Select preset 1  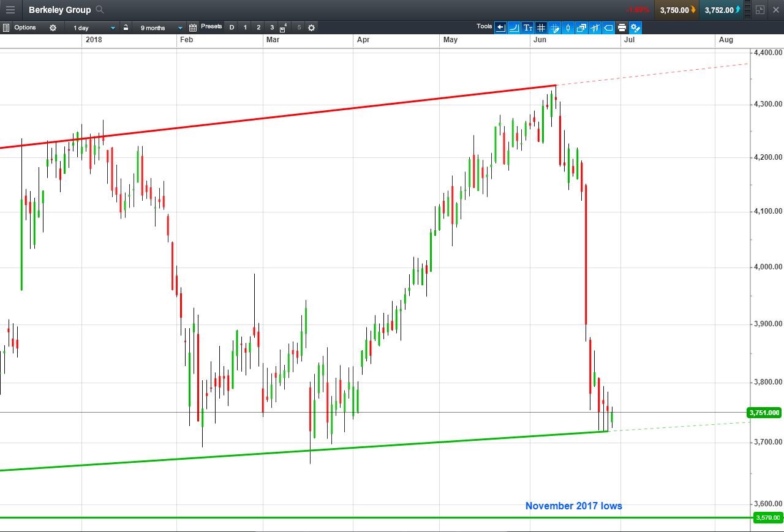245,28
